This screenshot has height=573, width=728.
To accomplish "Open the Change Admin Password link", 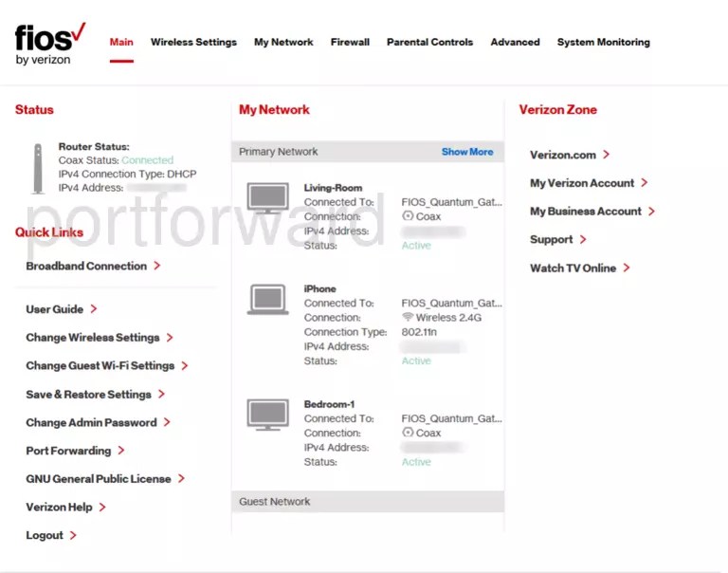I will click(91, 422).
